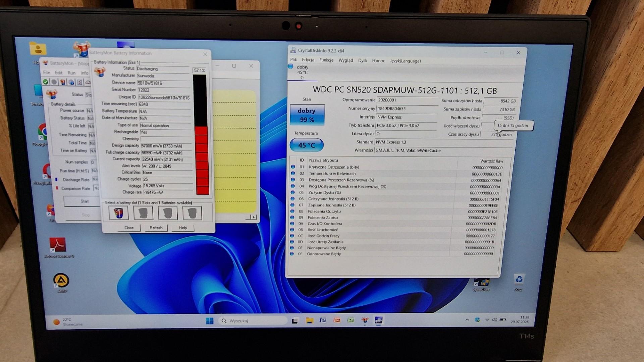Open Dysk menu in CrystalDiskInfo
This screenshot has width=644, height=362.
363,60
